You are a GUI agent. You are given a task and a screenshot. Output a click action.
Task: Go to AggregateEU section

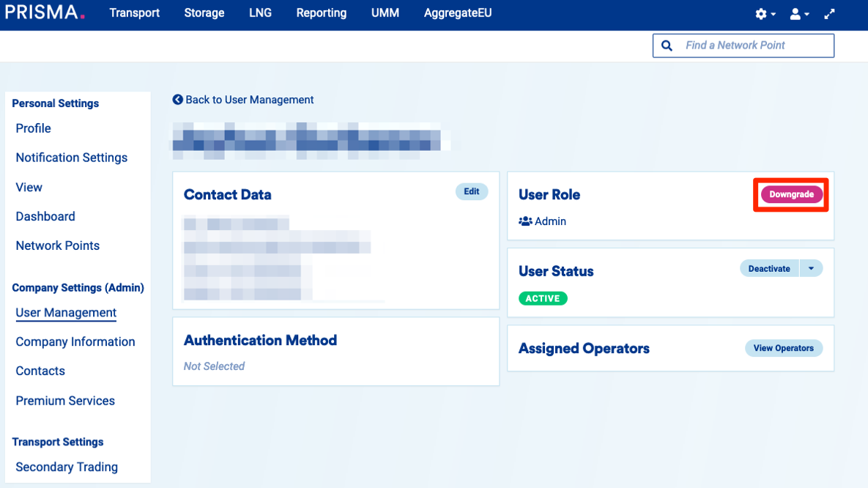(458, 13)
